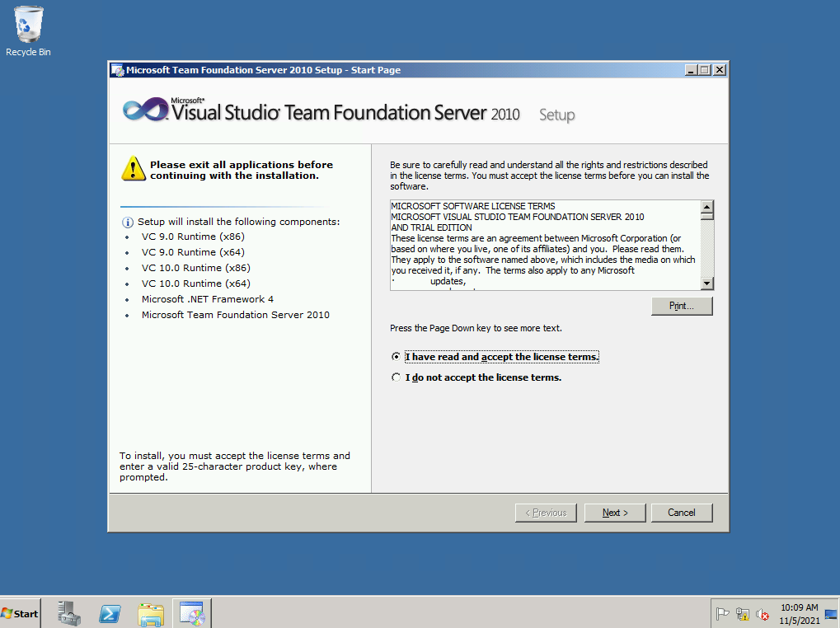Click inside the license terms text box
840x628 pixels.
[x=546, y=246]
